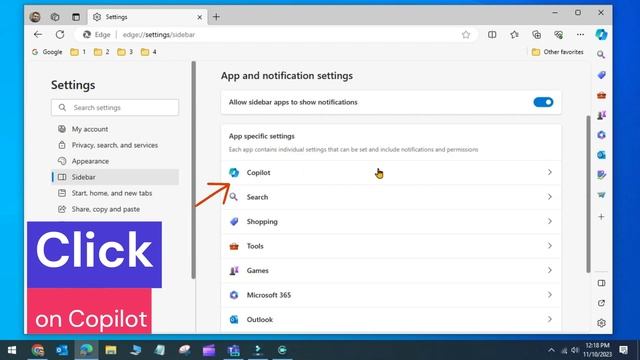Add this page to favorites with the star
640x360 pixels.
pos(466,35)
